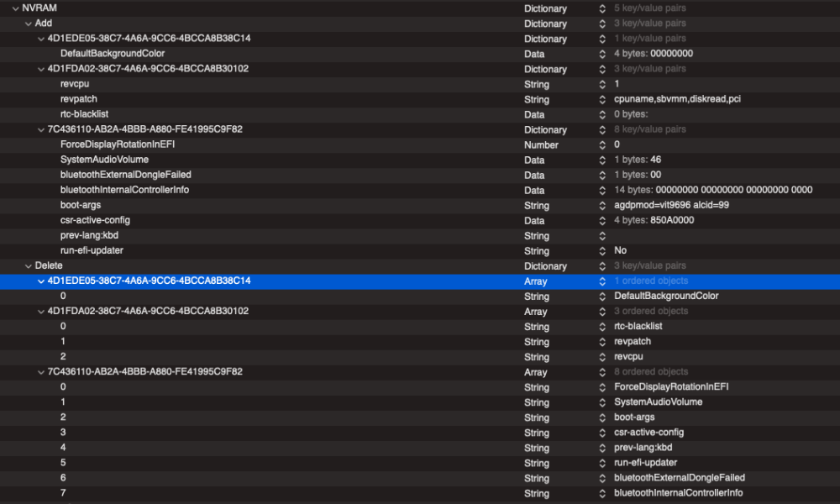Change type of revcpu key via stepper
The height and width of the screenshot is (504, 840).
pos(602,84)
